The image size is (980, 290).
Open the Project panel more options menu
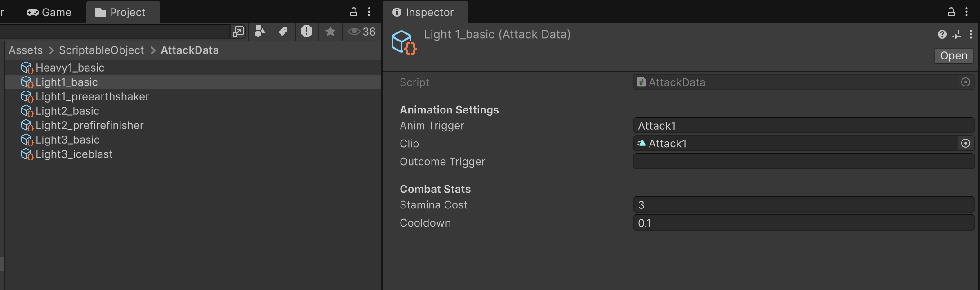click(369, 12)
